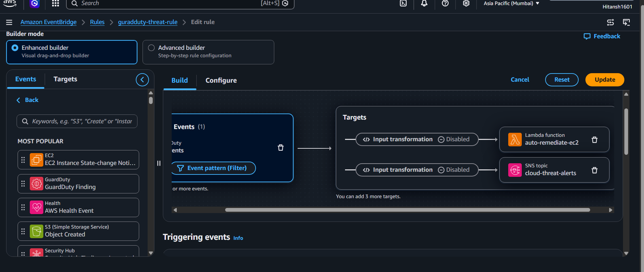The width and height of the screenshot is (644, 272).
Task: Open the AWS services grid menu
Action: (56, 3)
